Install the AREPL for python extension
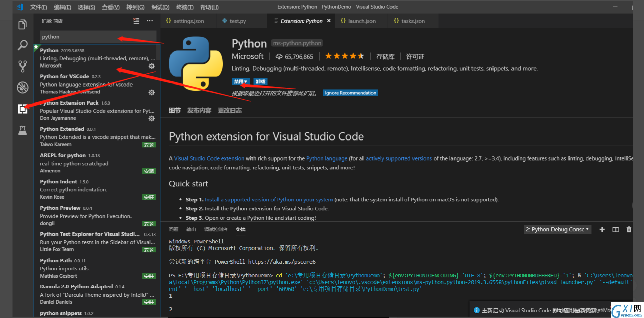The image size is (644, 318). coord(149,171)
